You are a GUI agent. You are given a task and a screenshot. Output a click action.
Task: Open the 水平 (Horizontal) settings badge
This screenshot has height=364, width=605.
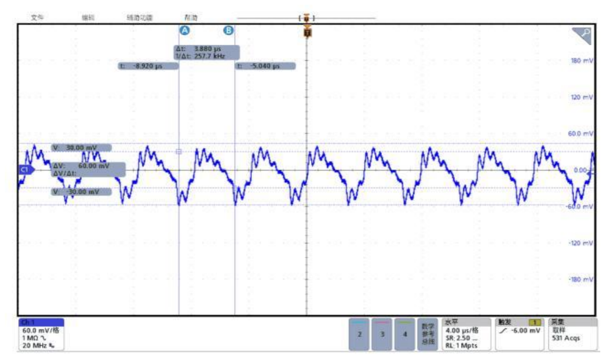466,334
